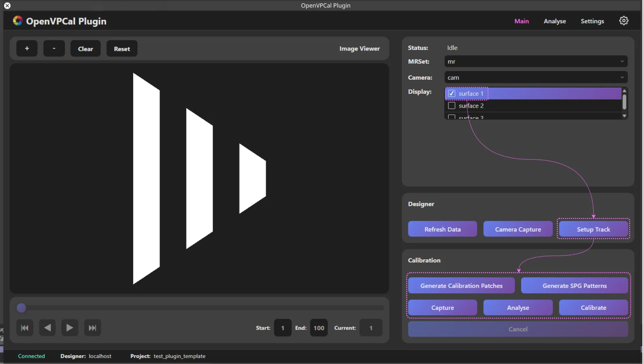Tick the surface 3 checkbox
The width and height of the screenshot is (643, 364).
point(452,117)
